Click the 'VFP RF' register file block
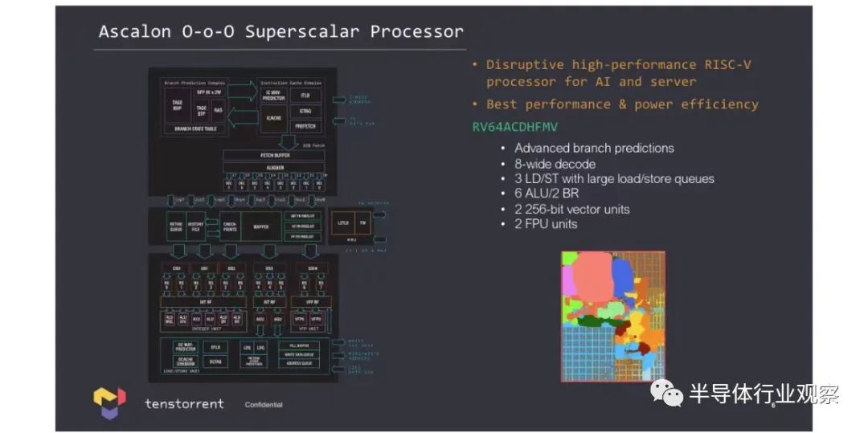Viewport: 868px width, 433px height. pyautogui.click(x=311, y=302)
